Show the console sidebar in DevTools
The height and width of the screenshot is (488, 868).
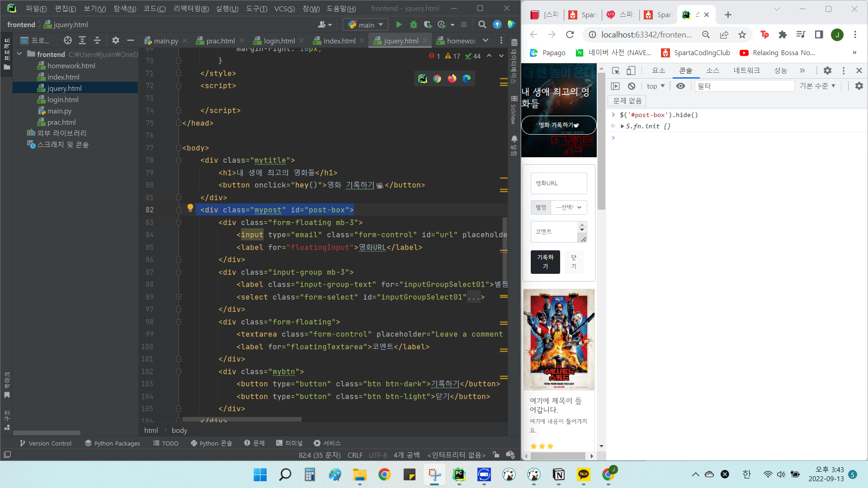click(615, 86)
